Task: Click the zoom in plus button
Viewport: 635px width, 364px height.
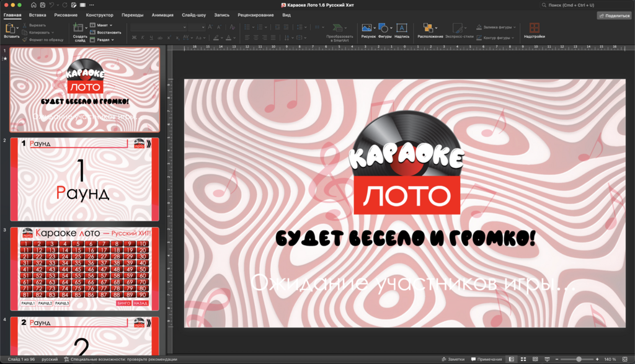Action: click(597, 359)
